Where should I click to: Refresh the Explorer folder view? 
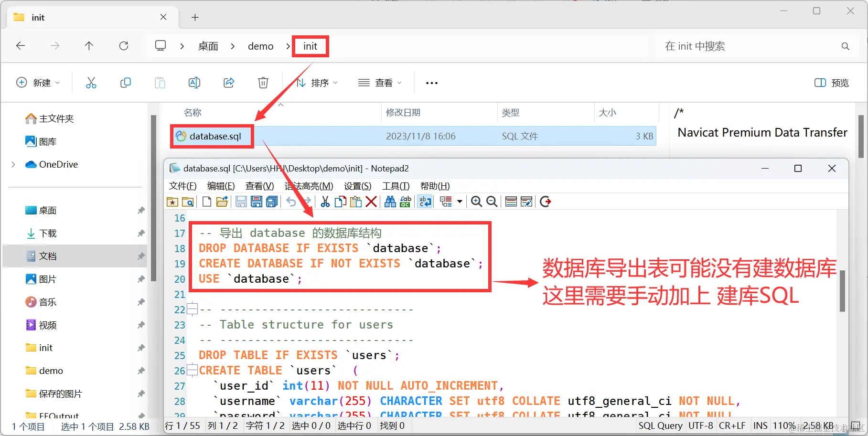coord(124,46)
